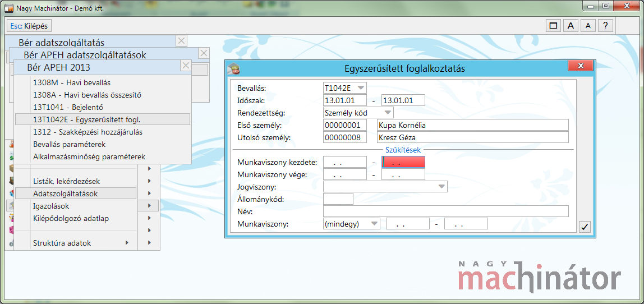Viewport: 644px width, 304px height.
Task: Open Struktúra adatok menu item
Action: pyautogui.click(x=76, y=243)
